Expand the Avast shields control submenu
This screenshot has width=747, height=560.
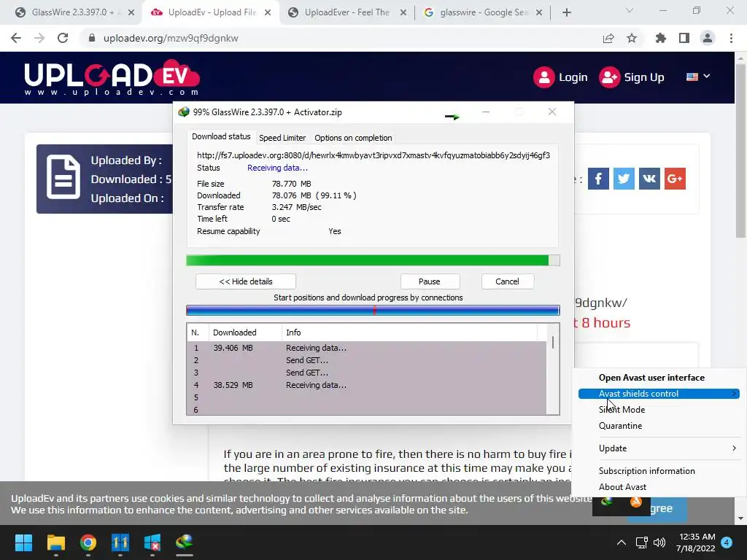(659, 394)
